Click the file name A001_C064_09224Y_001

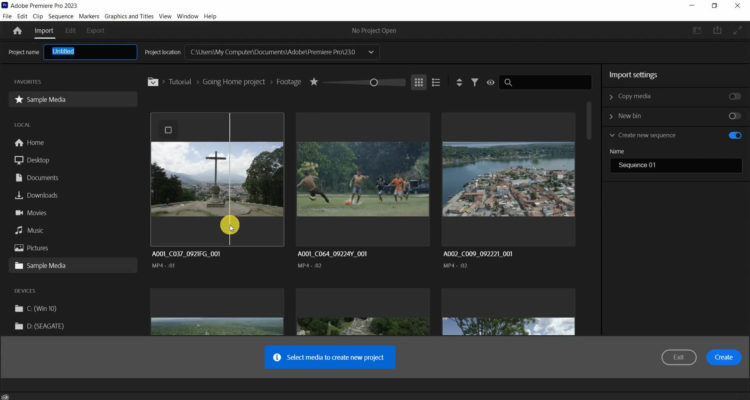coord(332,254)
